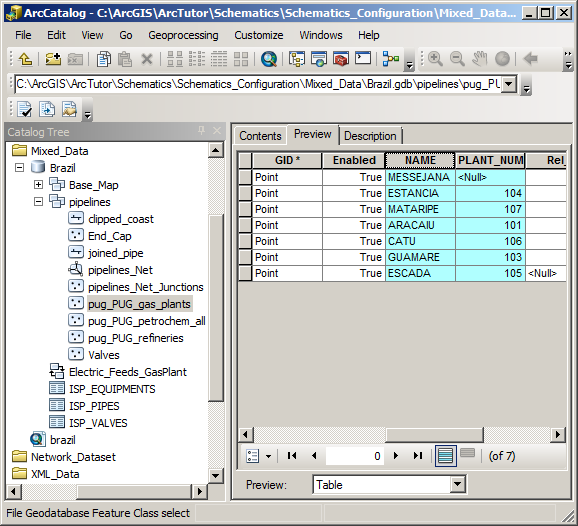Expand the Base_Map feature dataset
The width and height of the screenshot is (578, 526).
click(38, 185)
